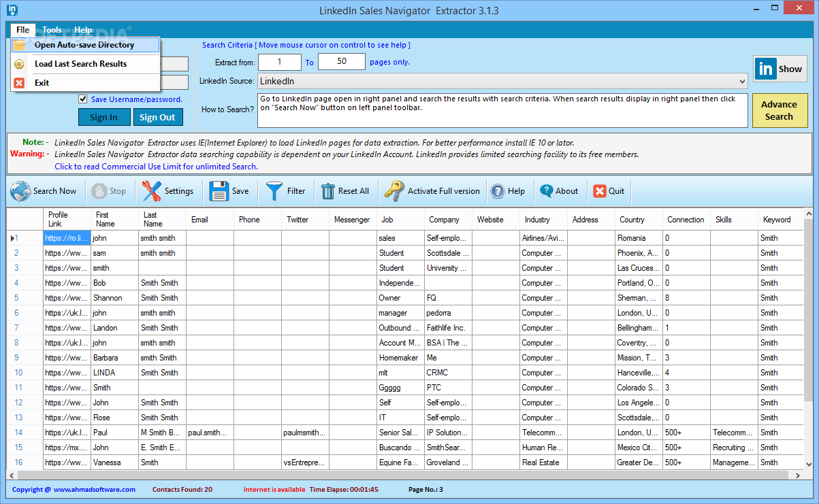Click company cell Faithlife Inc.
This screenshot has width=819, height=504.
pos(448,328)
